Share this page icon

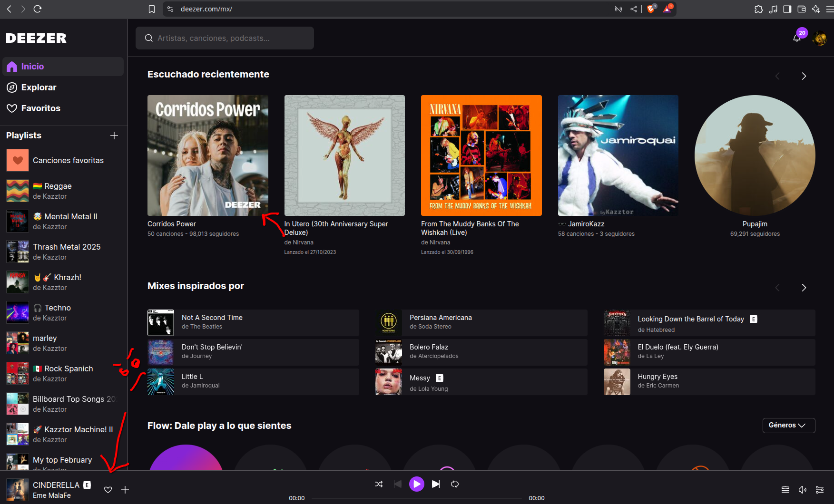point(634,9)
